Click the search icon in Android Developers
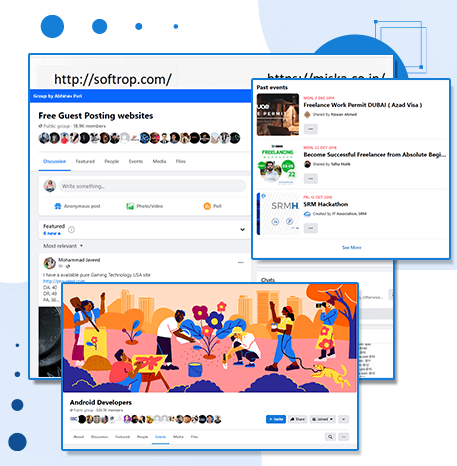Image resolution: width=457 pixels, height=466 pixels. [x=330, y=437]
